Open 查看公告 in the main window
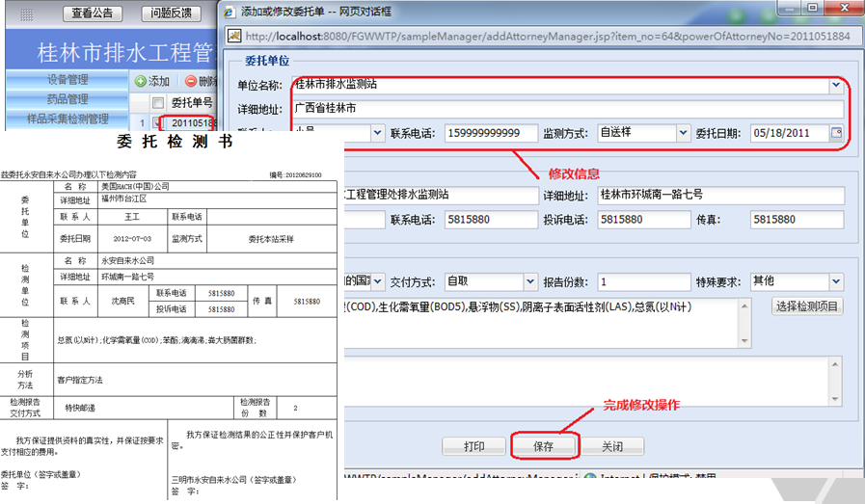This screenshot has width=865, height=504. click(x=93, y=13)
